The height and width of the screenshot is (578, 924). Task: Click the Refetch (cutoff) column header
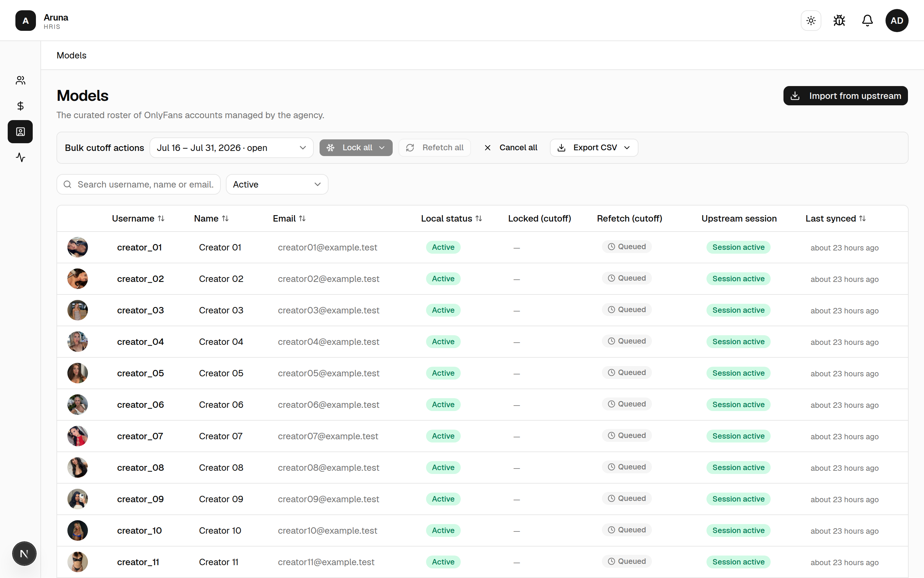629,218
